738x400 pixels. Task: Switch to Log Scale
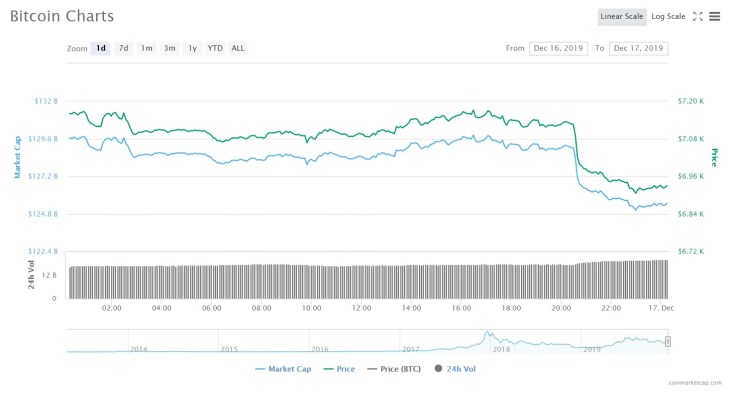[668, 16]
